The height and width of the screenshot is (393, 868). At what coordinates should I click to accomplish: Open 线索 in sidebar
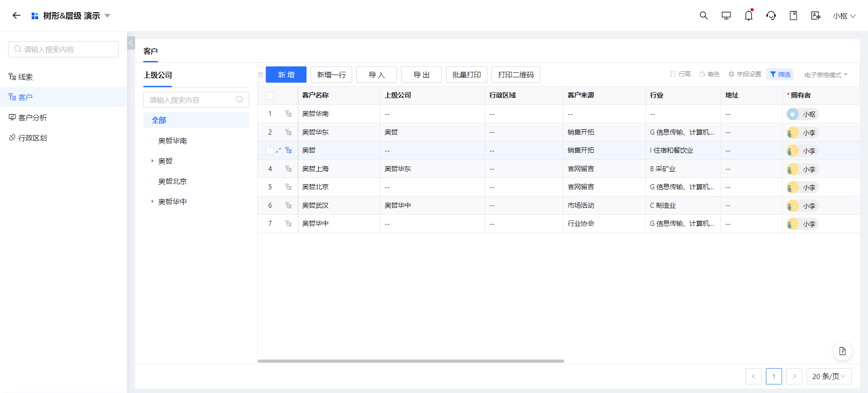click(x=63, y=77)
